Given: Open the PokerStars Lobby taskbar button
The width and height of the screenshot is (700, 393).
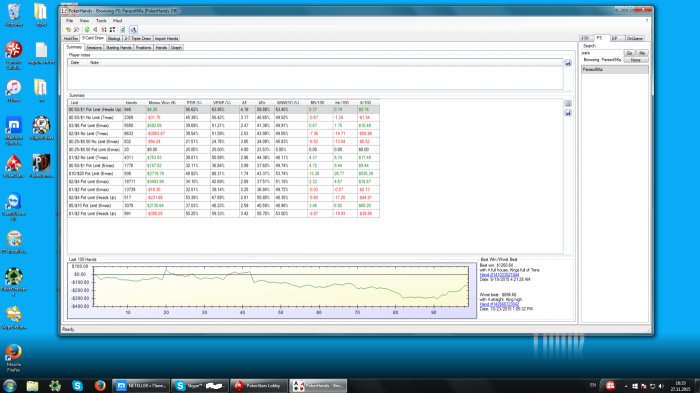Looking at the screenshot, I should pyautogui.click(x=258, y=385).
